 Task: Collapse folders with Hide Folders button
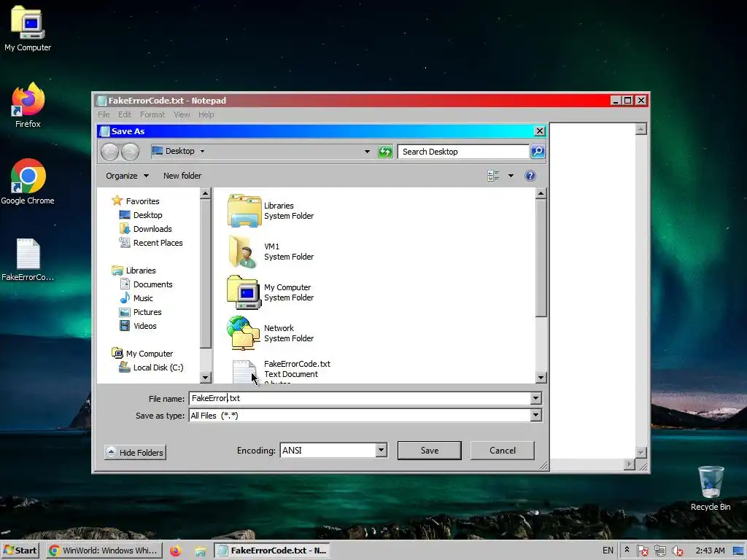(135, 452)
